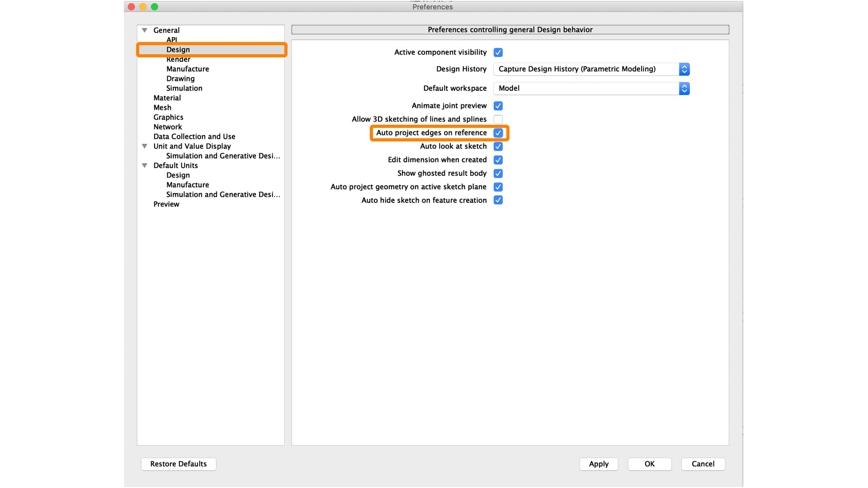Open Material preferences
868x488 pixels.
pyautogui.click(x=167, y=98)
